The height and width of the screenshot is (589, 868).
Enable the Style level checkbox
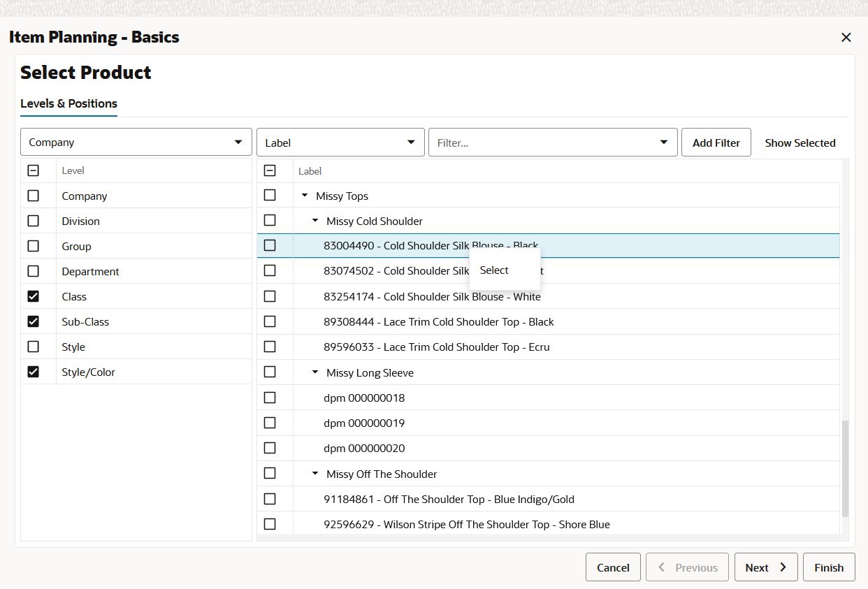pos(33,346)
